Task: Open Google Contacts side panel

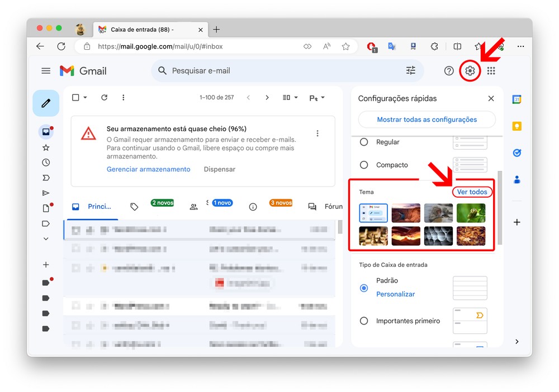Action: click(517, 179)
